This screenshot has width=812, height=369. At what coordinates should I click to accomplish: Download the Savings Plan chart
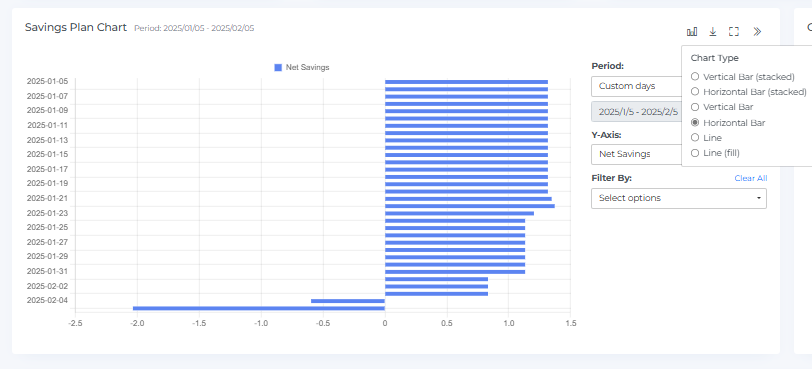point(713,32)
